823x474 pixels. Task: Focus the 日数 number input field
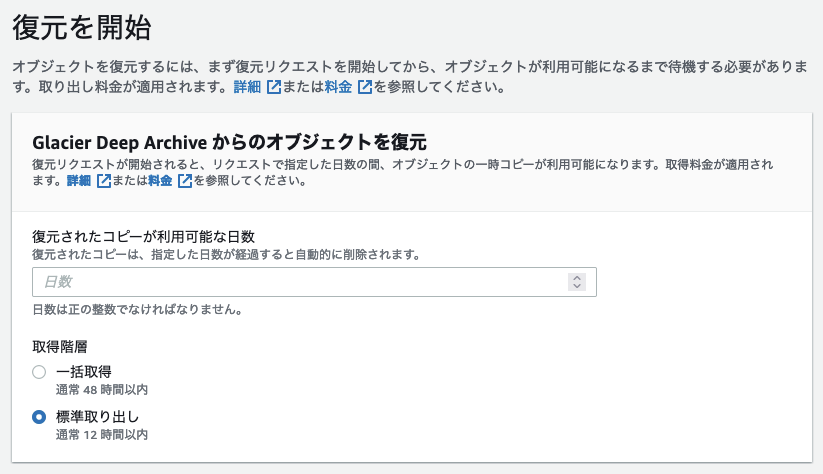[314, 282]
